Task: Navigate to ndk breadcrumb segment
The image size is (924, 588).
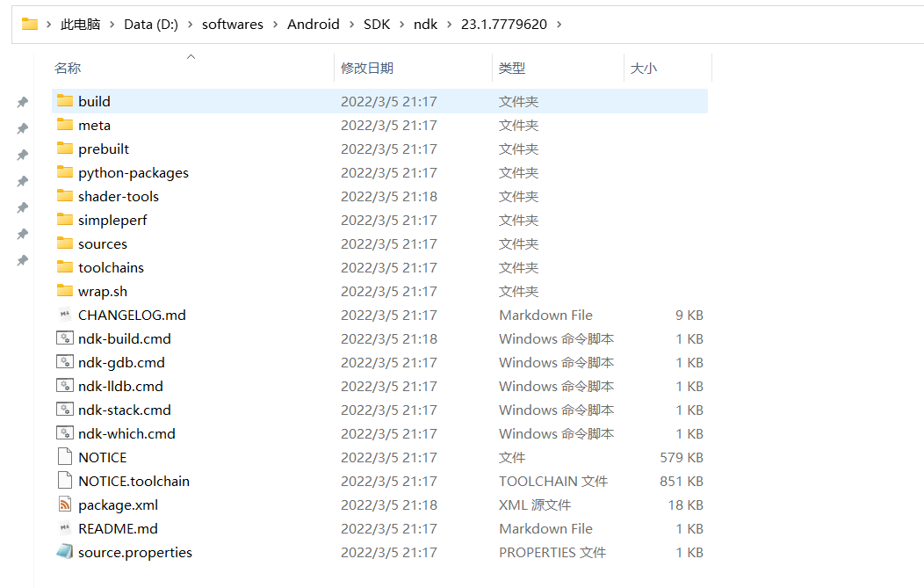Action: click(425, 25)
